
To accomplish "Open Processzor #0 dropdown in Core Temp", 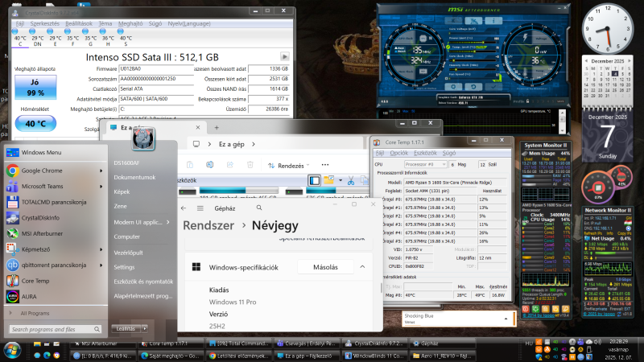I will click(x=426, y=164).
